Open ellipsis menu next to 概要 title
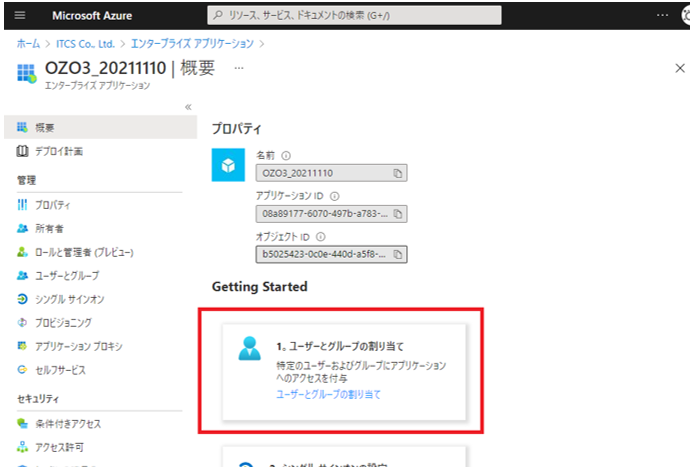 coord(239,68)
